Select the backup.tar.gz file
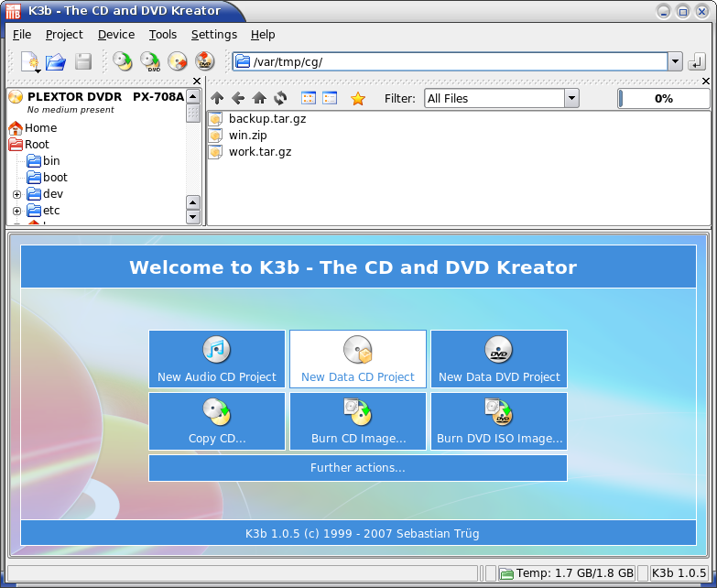 coord(257,119)
